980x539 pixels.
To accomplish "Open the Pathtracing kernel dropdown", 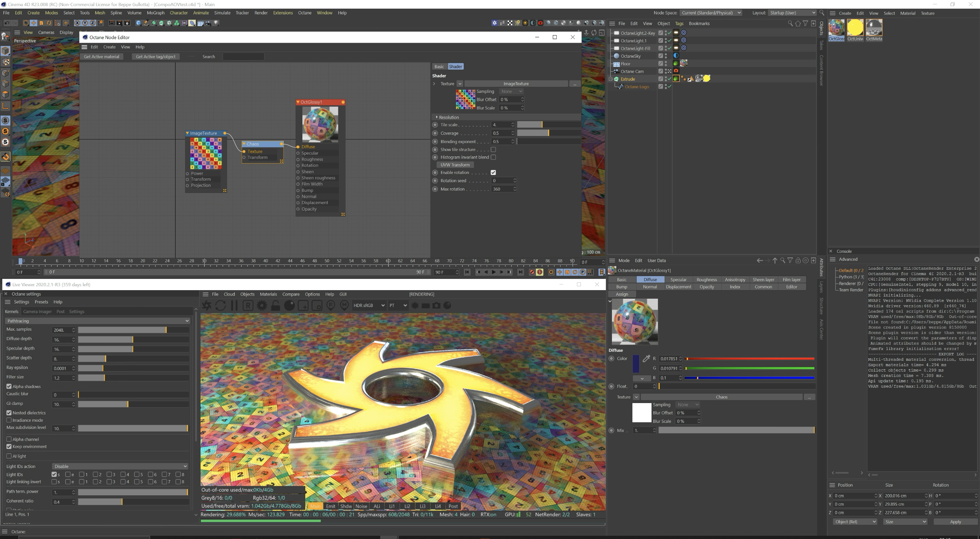I will pyautogui.click(x=98, y=321).
